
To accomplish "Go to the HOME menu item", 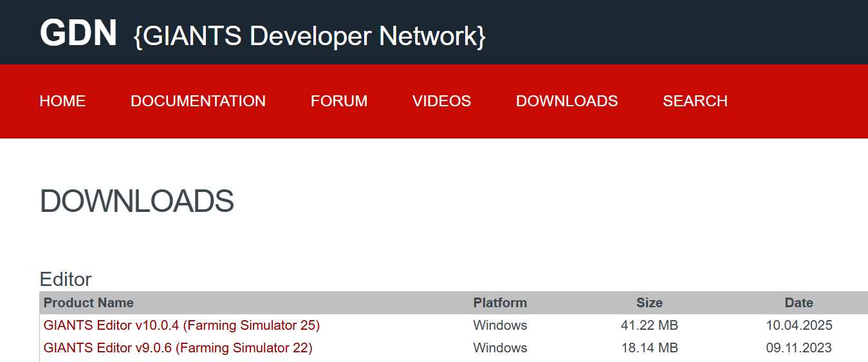I will pos(62,101).
